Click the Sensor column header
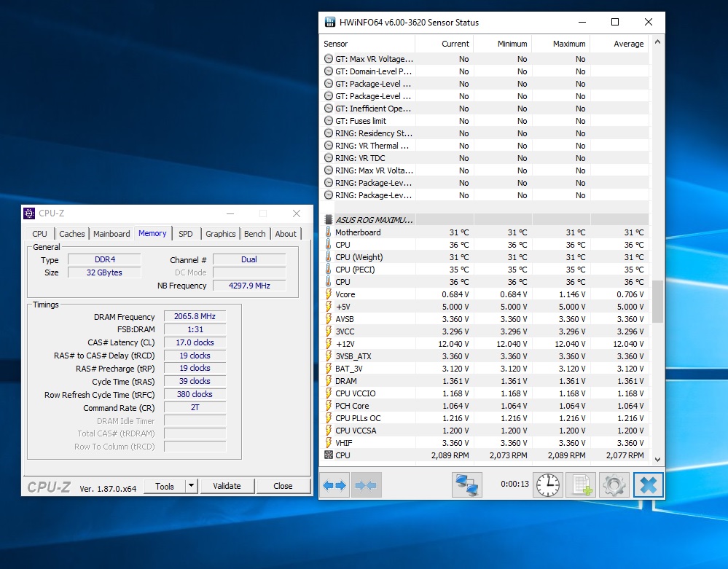The height and width of the screenshot is (569, 728). click(x=367, y=44)
